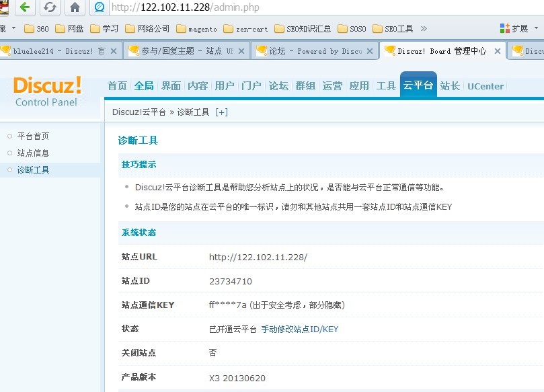
Task: Switch to the 论坛 - Powered by Discuz tab
Action: pyautogui.click(x=315, y=51)
